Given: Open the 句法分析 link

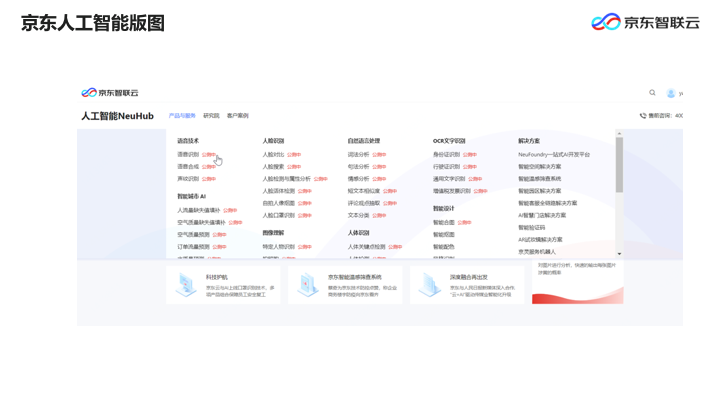Looking at the screenshot, I should coord(358,167).
